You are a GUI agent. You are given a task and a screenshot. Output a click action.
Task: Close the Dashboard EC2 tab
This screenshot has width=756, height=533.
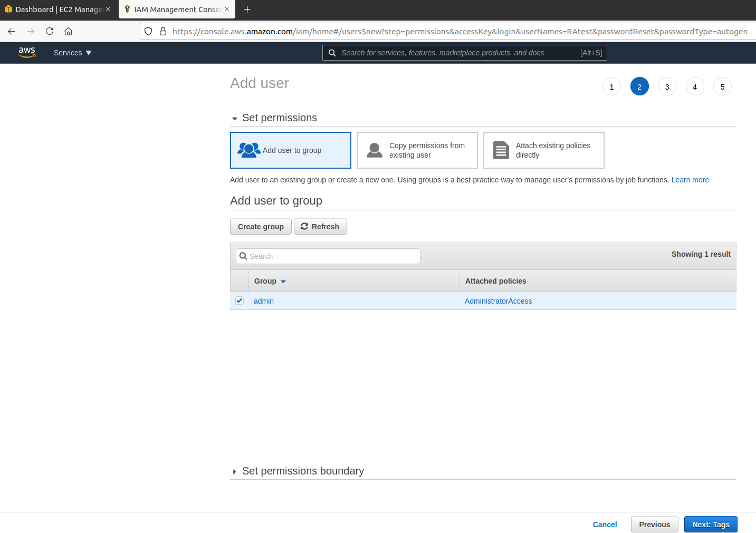[x=108, y=9]
